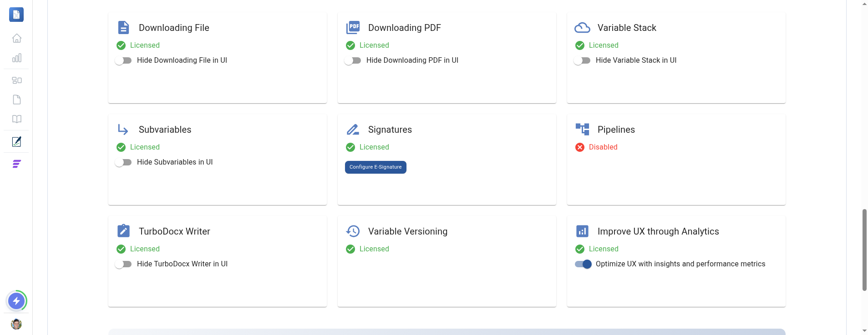Click the scrollbar down arrow
The image size is (868, 335).
click(x=864, y=331)
